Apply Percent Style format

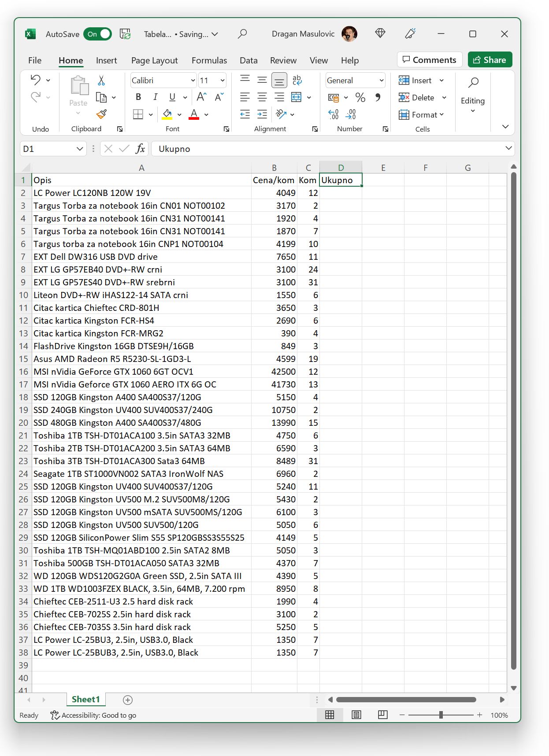click(x=360, y=97)
